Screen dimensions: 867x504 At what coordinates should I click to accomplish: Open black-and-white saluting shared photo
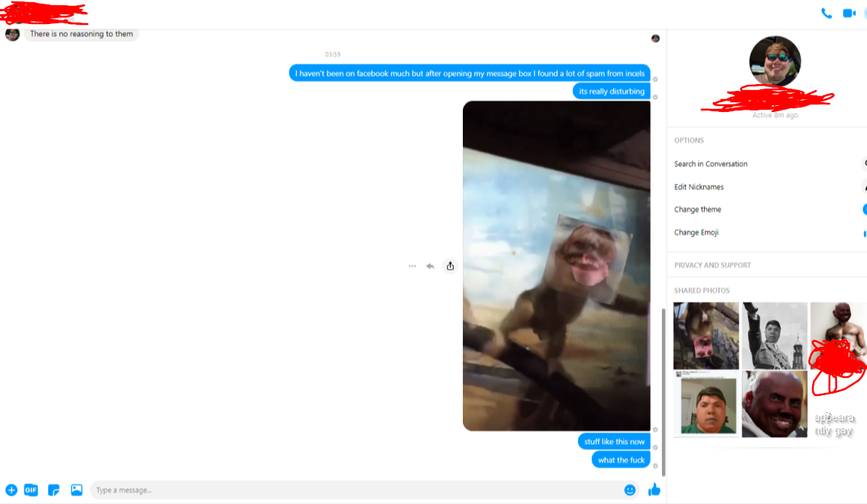coord(774,336)
